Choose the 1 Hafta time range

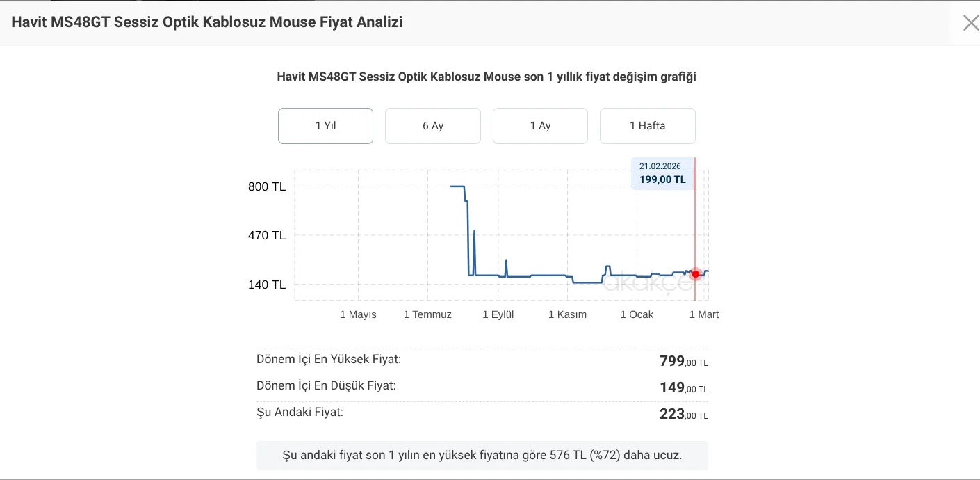point(647,126)
